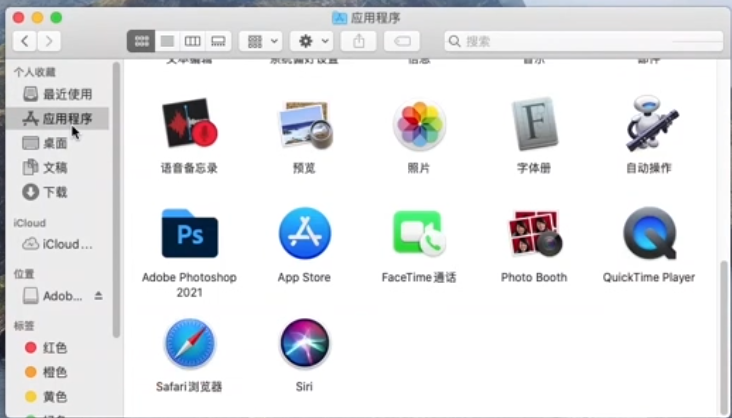Click the Safari浏览器 label text

pos(189,387)
